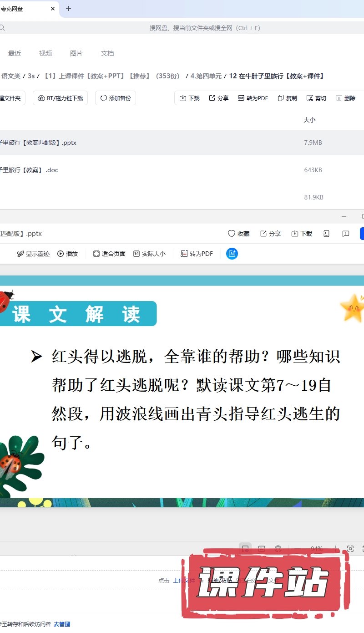This screenshot has width=364, height=633.
Task: Open the 文档 tab
Action: tap(107, 53)
